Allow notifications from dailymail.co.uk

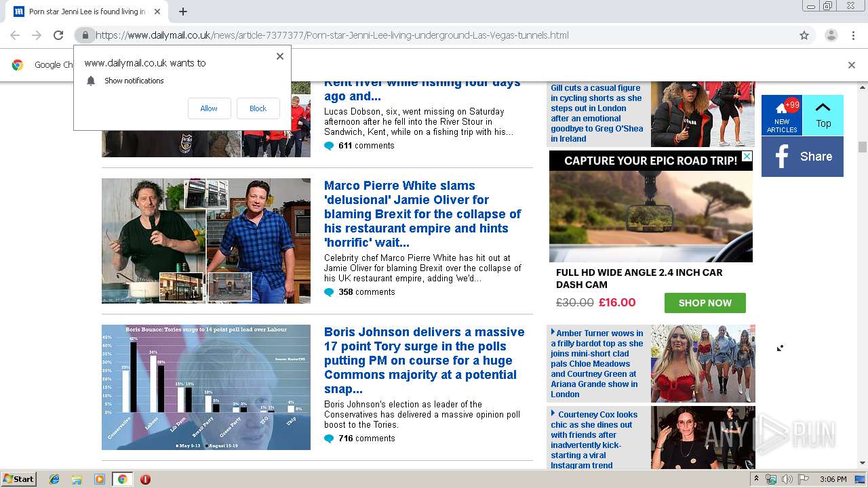click(209, 108)
